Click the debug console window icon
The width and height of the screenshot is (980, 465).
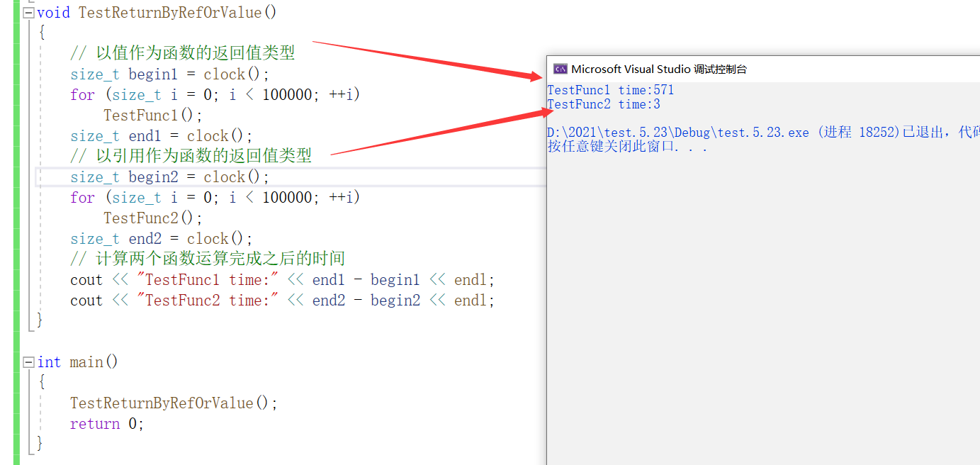pos(560,69)
